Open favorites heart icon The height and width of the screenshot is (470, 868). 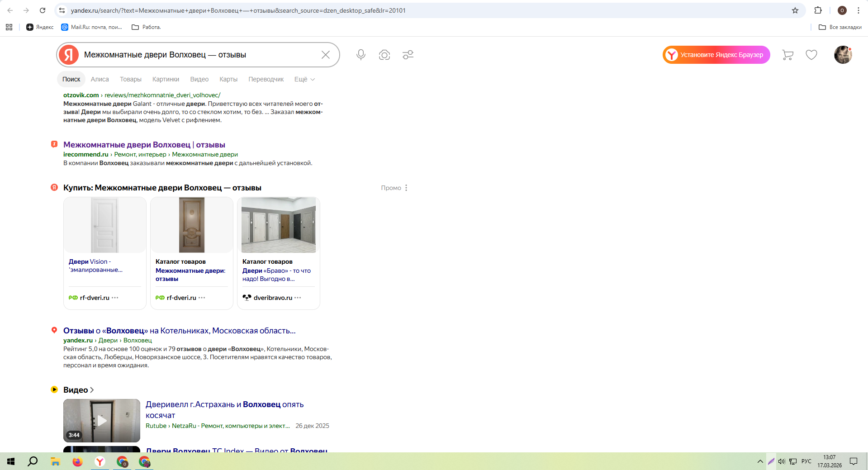(x=811, y=55)
